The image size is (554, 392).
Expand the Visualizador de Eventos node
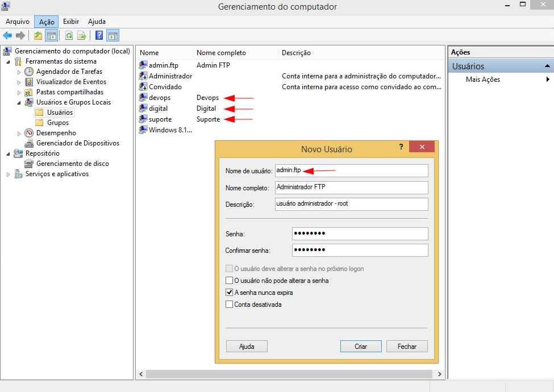pos(19,82)
